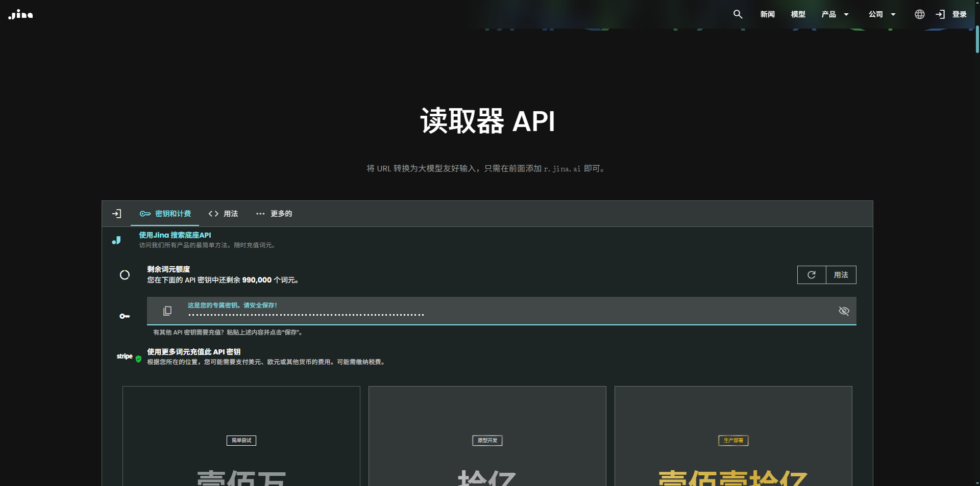Expand the 公司 dropdown menu
Viewport: 980px width, 486px height.
pyautogui.click(x=882, y=14)
